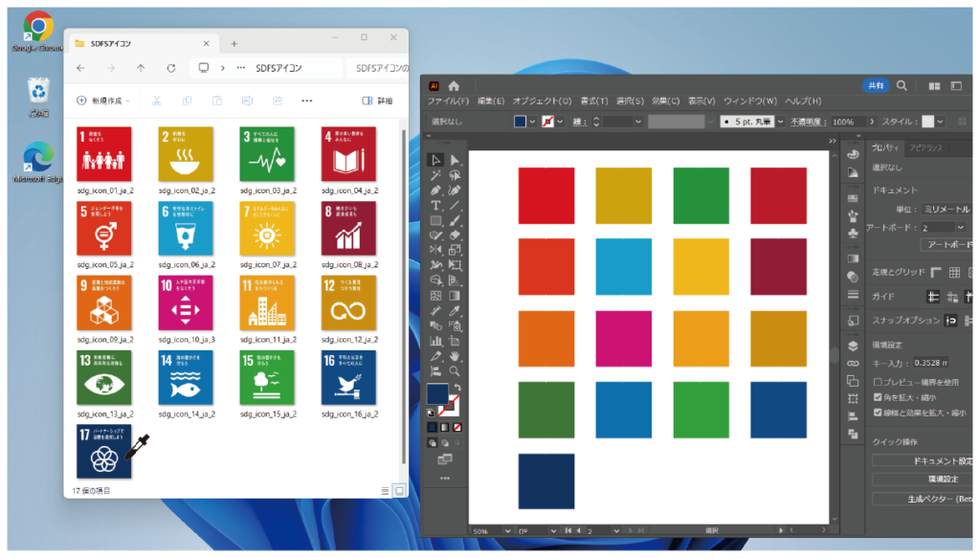The width and height of the screenshot is (980, 558).
Task: Open graphic style dropdown
Action: [940, 122]
